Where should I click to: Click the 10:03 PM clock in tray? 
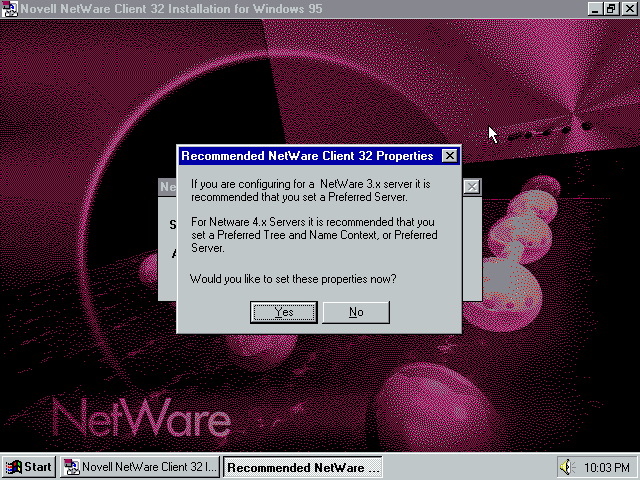point(607,467)
